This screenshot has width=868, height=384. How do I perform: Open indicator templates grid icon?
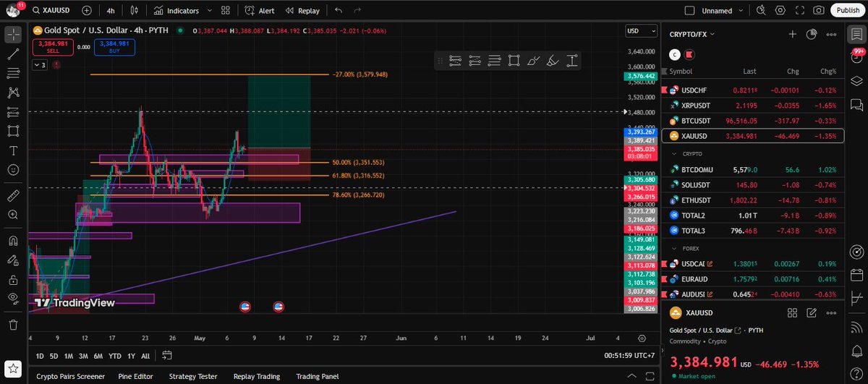pos(226,11)
